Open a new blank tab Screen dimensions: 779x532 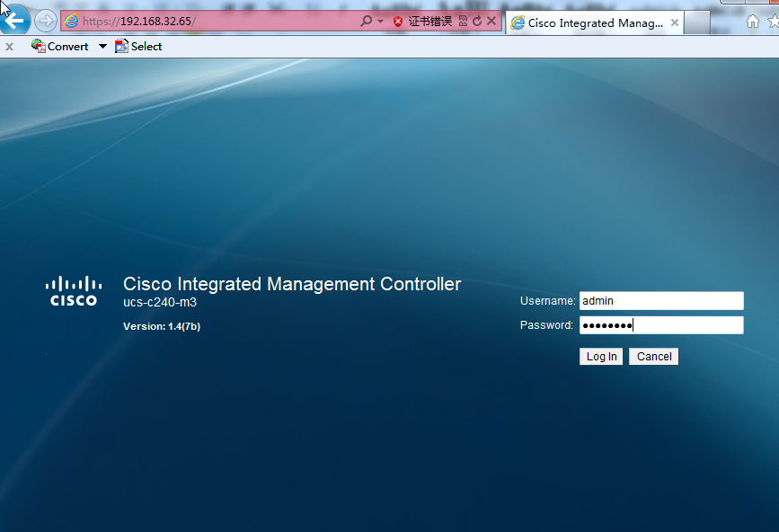[697, 22]
